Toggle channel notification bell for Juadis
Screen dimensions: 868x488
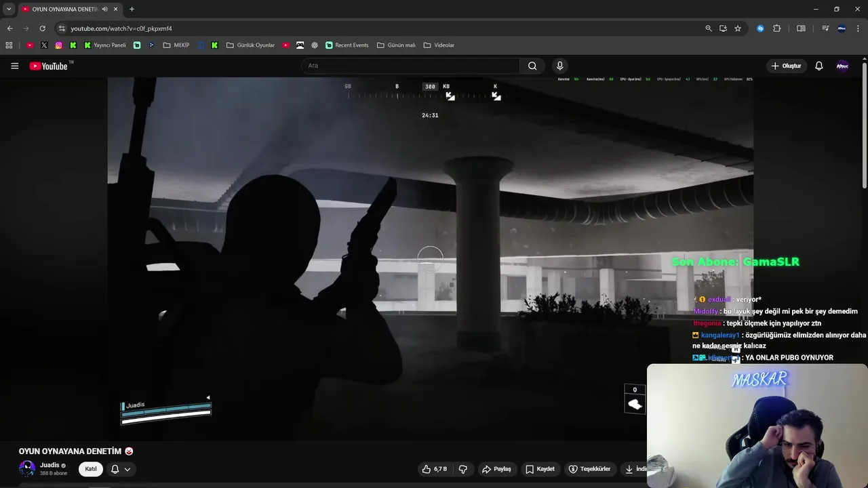115,469
